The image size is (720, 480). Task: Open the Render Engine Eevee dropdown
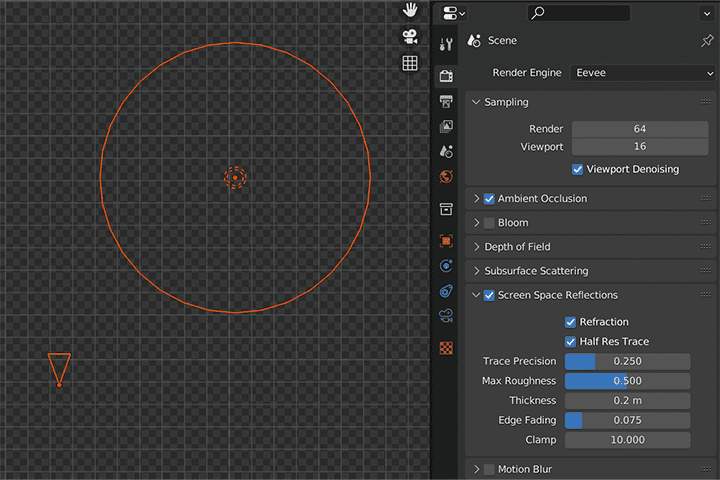pyautogui.click(x=643, y=73)
